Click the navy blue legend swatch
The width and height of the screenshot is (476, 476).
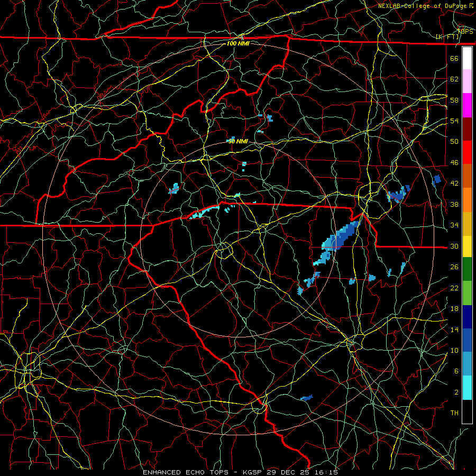467,317
